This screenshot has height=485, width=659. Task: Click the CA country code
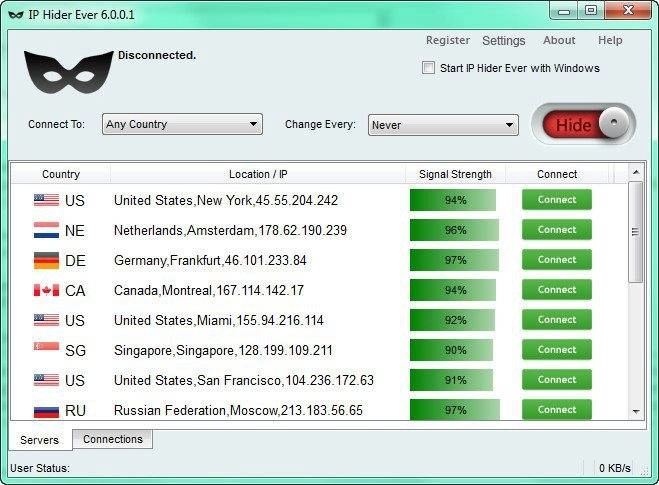tap(75, 291)
